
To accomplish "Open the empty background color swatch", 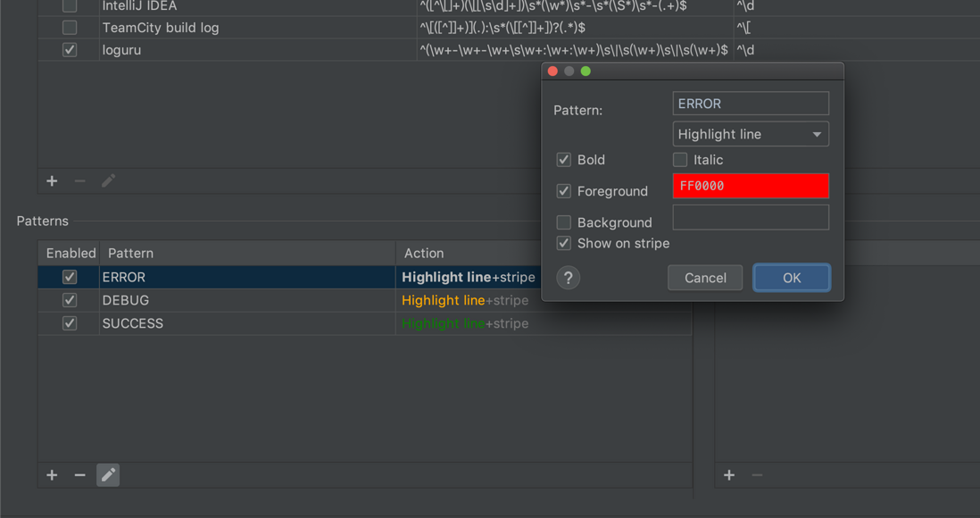I will (x=751, y=217).
